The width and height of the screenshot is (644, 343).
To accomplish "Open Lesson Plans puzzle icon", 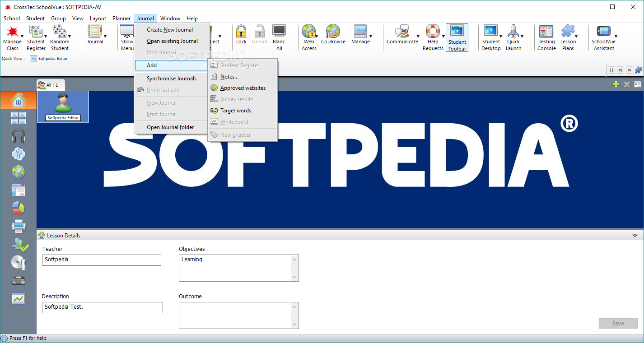I will [568, 37].
